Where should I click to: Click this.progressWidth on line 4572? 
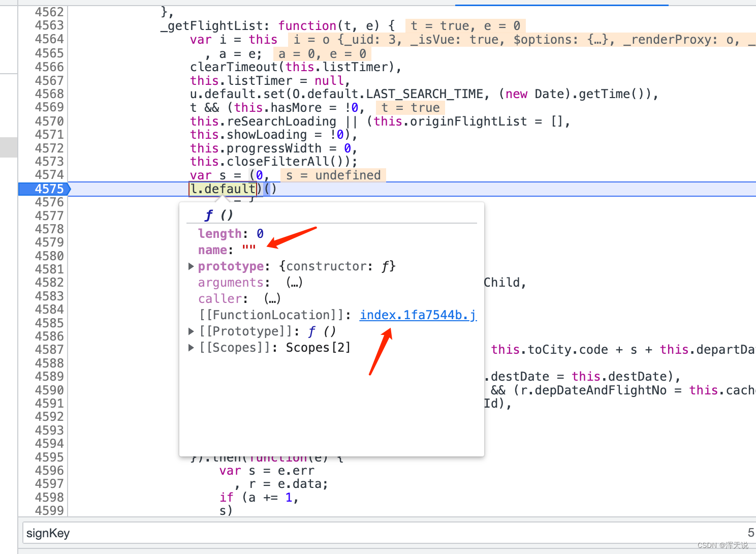256,148
